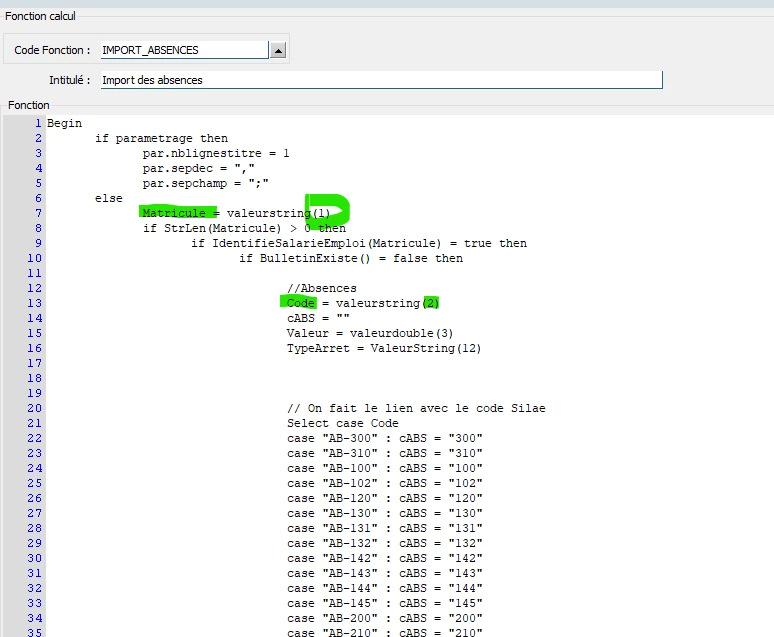Click the line 'if parametrage then'
The height and width of the screenshot is (637, 774).
[161, 138]
